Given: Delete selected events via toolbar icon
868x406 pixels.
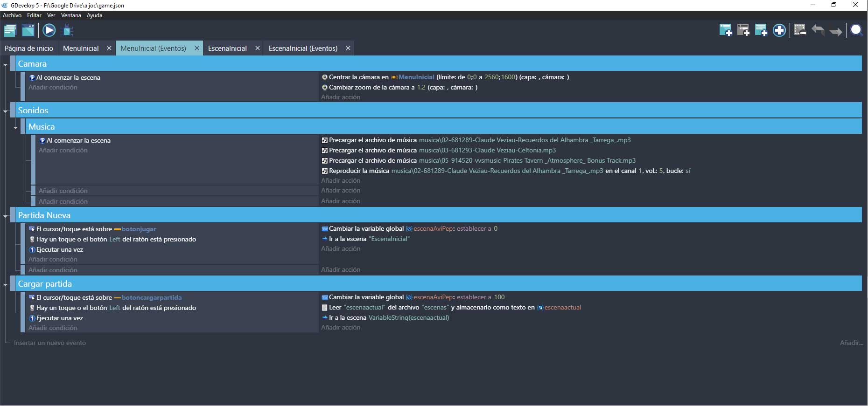Looking at the screenshot, I should (x=800, y=31).
